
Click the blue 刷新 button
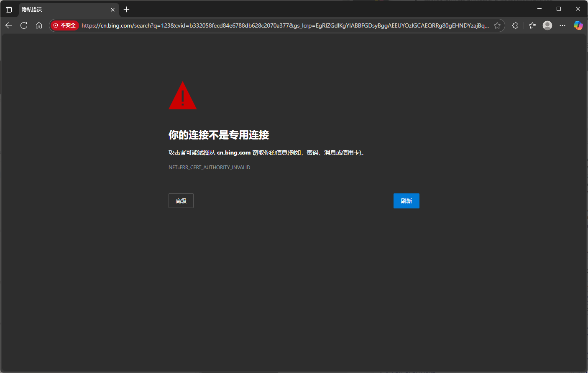point(406,201)
